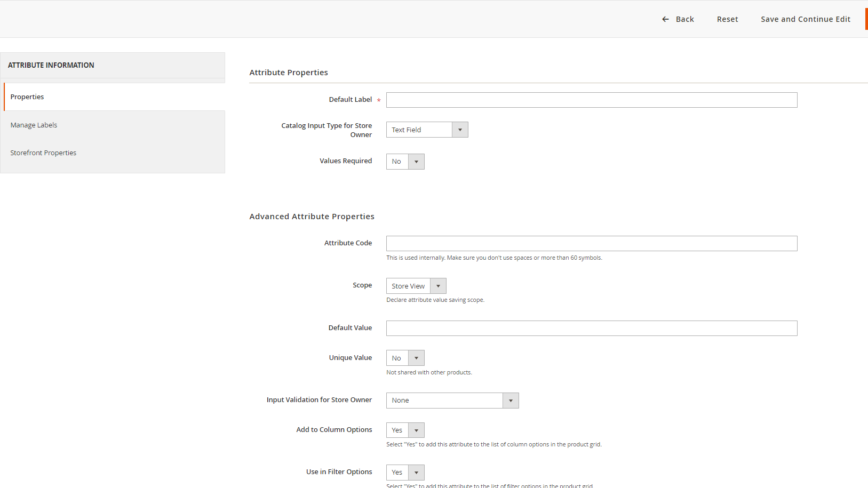Click the Unique Value label

pyautogui.click(x=350, y=357)
